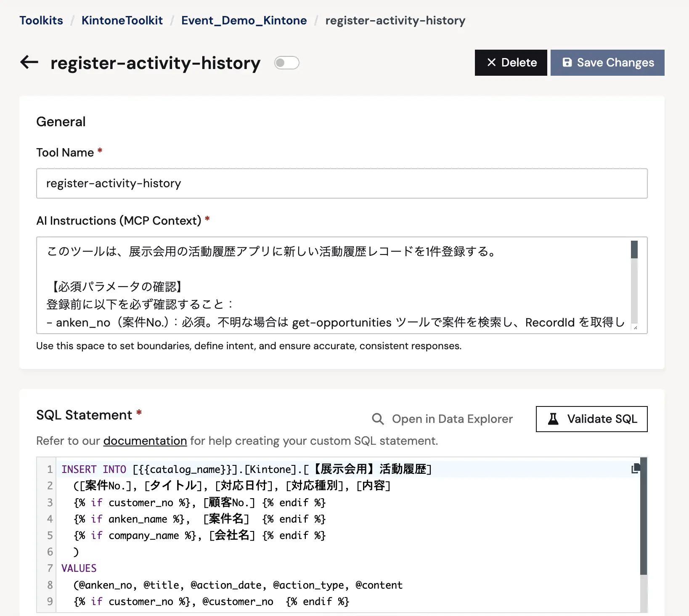
Task: Click the Tool Name field label
Action: [65, 152]
